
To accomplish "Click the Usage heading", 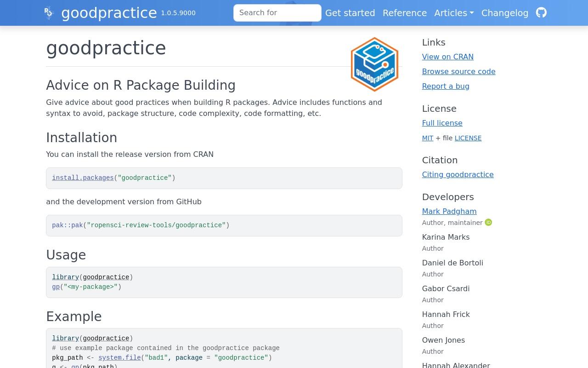I will [66, 255].
